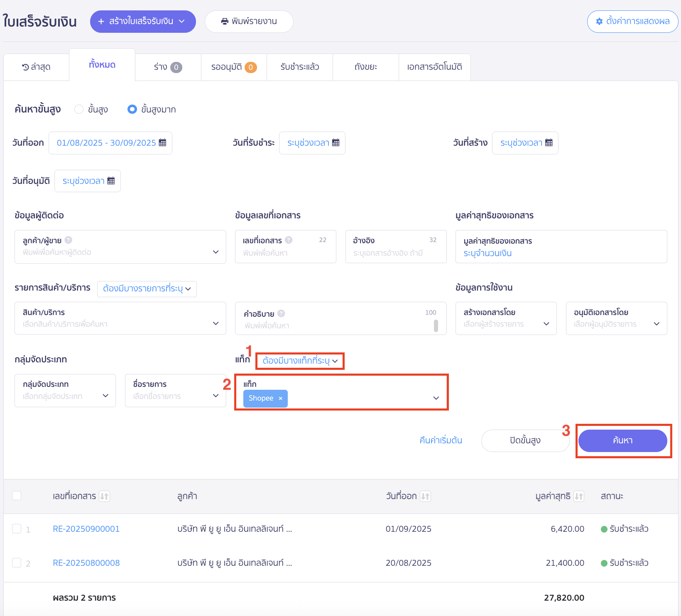Tick checkbox for row RE-20250900001
Image resolution: width=681 pixels, height=616 pixels.
(17, 528)
